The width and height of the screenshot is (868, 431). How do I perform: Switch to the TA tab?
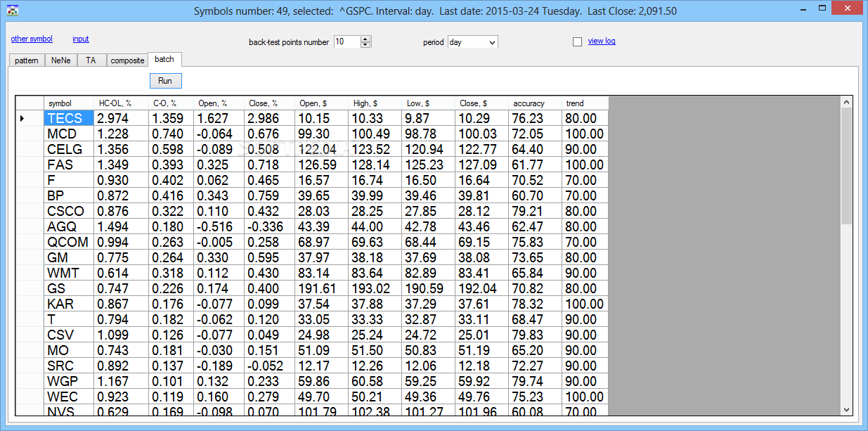click(x=91, y=60)
